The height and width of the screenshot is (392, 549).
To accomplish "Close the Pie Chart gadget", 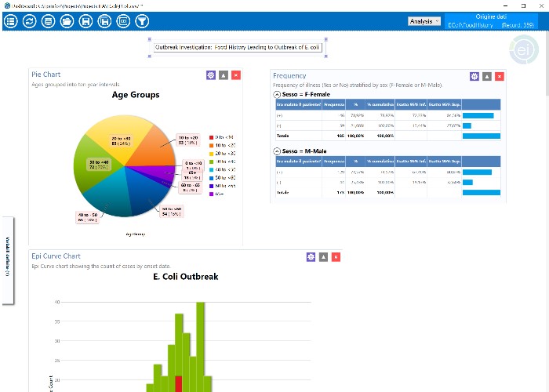I will point(236,75).
